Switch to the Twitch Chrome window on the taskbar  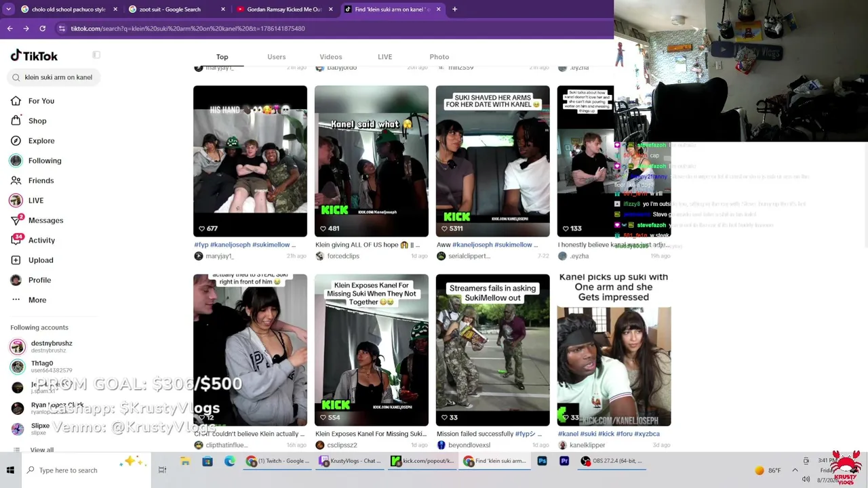[x=278, y=462]
